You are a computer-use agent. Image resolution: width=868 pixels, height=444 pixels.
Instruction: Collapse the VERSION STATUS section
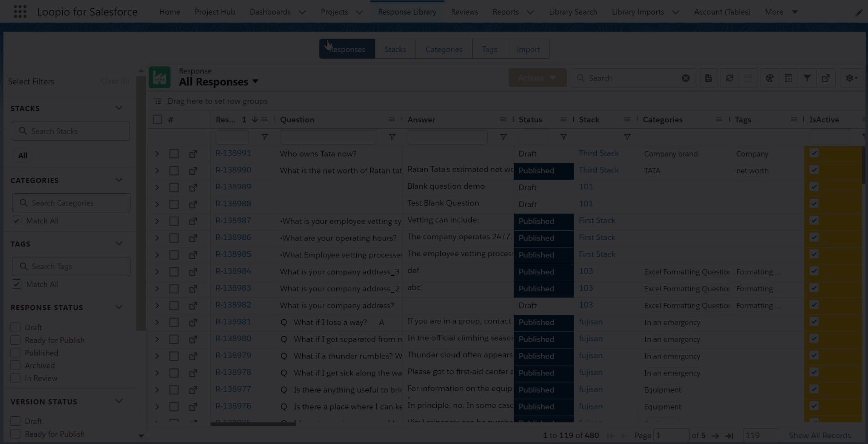tap(119, 401)
